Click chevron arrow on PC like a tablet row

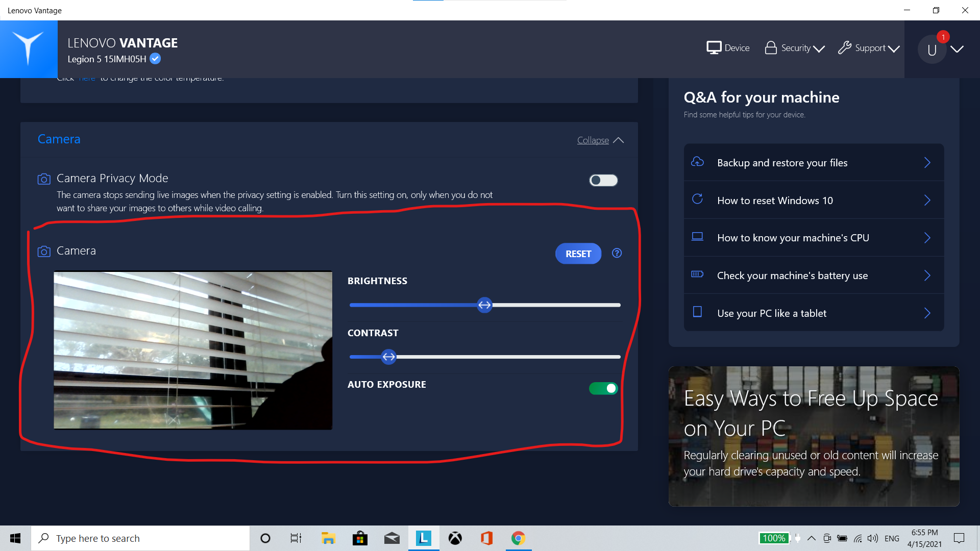coord(927,313)
